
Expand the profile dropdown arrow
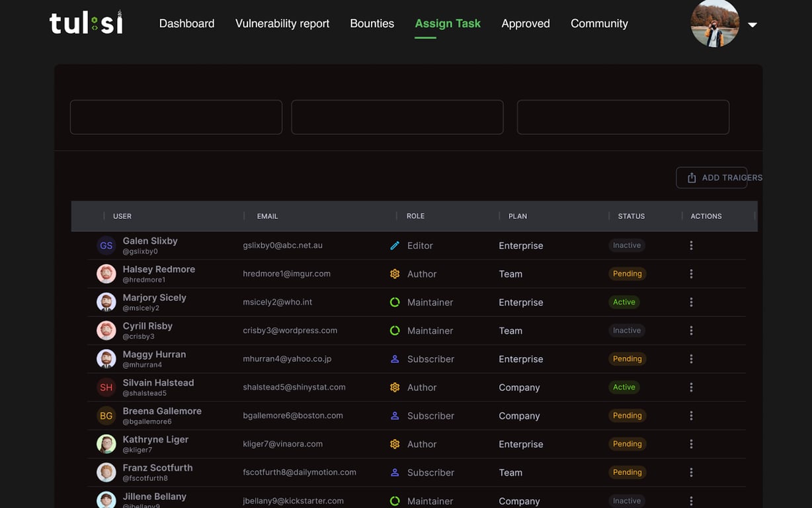pos(752,24)
